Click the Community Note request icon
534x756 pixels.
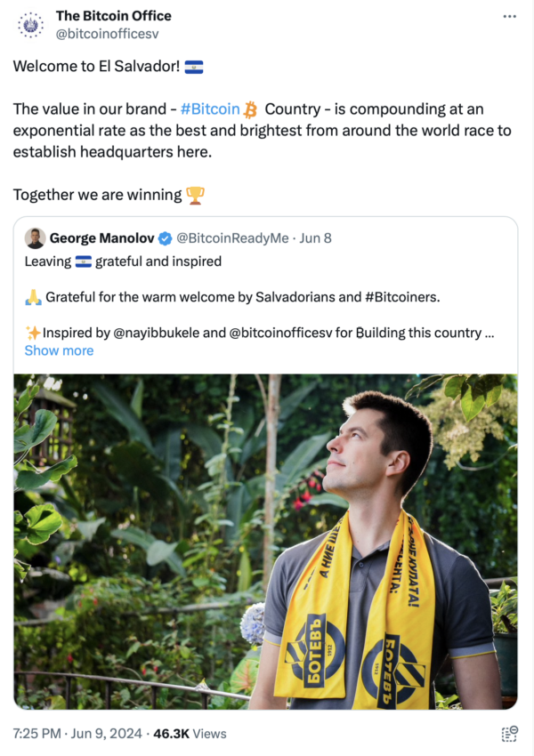coord(510,736)
